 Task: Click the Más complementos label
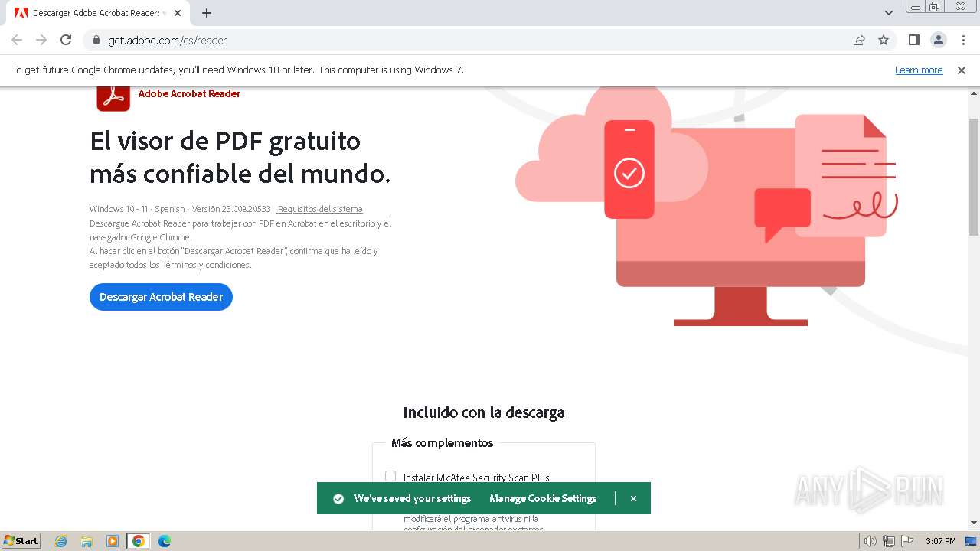pos(443,443)
